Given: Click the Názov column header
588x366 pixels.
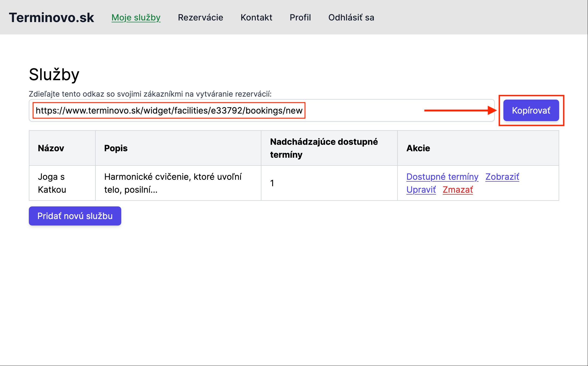Looking at the screenshot, I should pos(51,148).
